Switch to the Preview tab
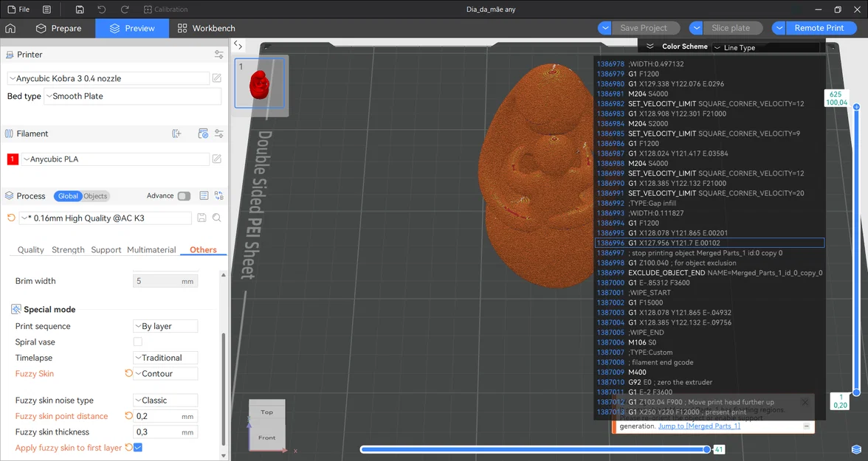 [x=131, y=28]
